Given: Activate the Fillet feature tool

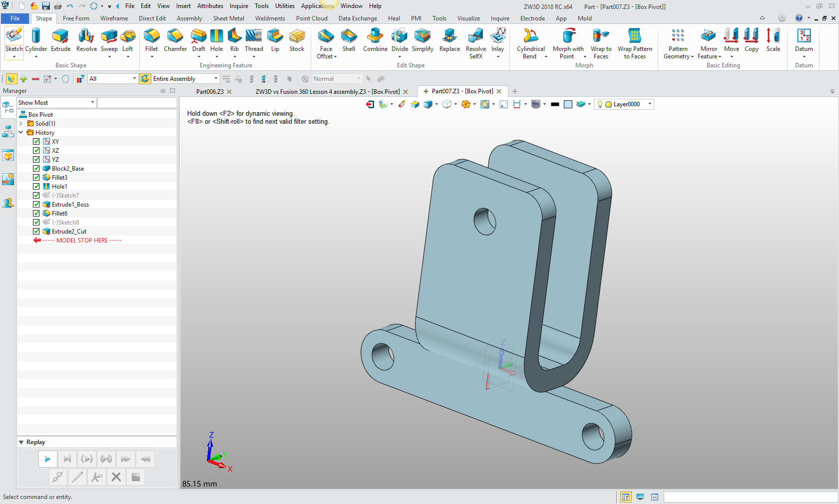Looking at the screenshot, I should (151, 40).
